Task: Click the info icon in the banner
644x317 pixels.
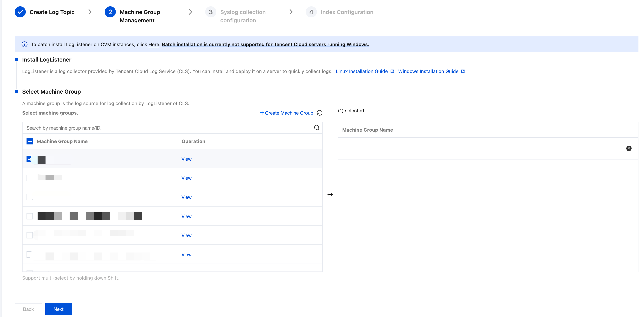Action: point(25,45)
